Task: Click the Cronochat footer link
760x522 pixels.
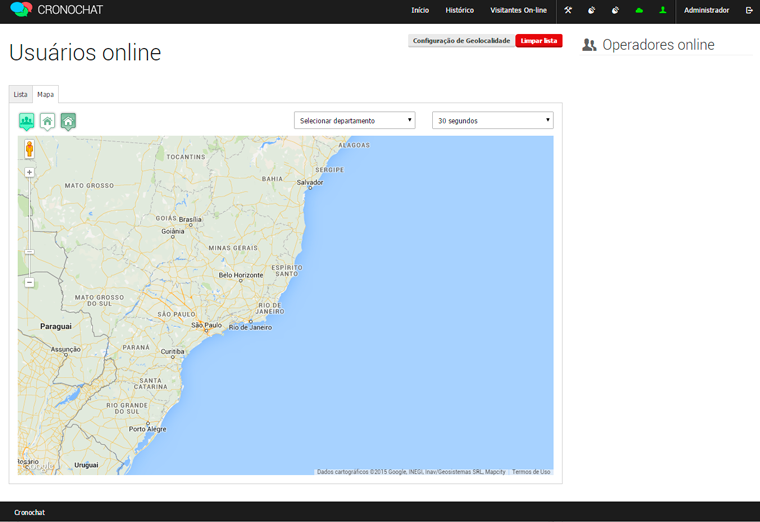Action: [x=29, y=512]
